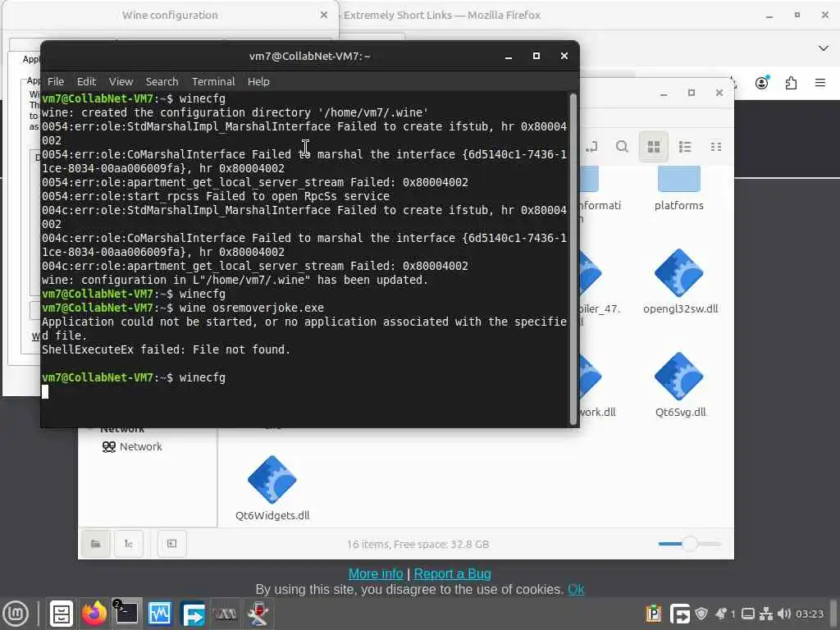
Task: Switch to terminal in taskbar
Action: point(127,614)
